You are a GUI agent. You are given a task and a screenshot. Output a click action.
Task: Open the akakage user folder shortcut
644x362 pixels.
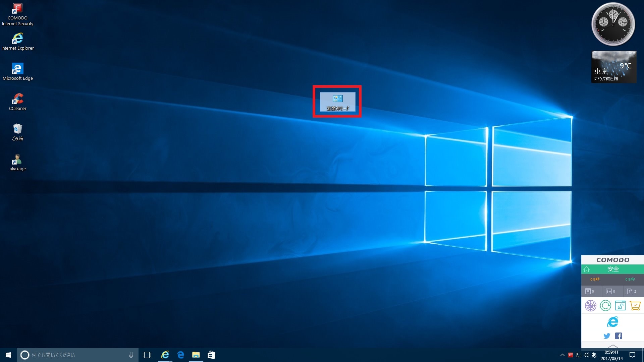17,162
